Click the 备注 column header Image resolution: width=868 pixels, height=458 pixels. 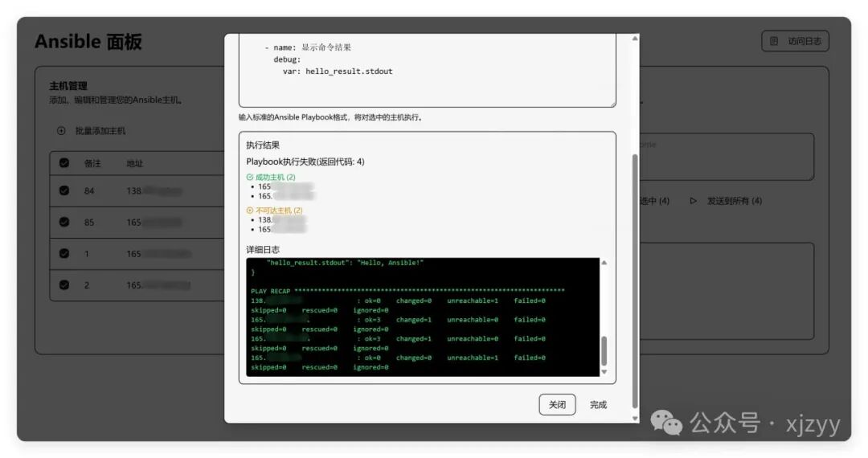(92, 163)
